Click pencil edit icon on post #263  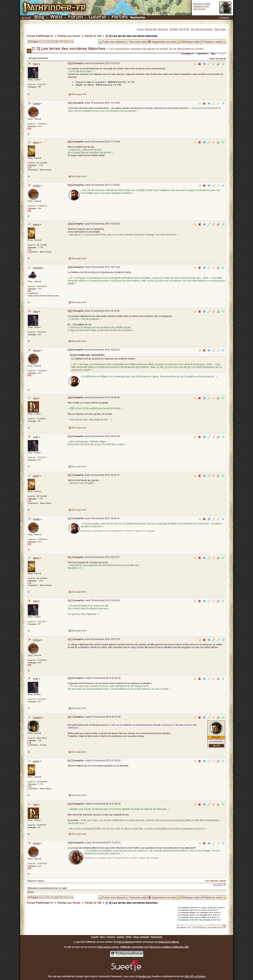209,142
